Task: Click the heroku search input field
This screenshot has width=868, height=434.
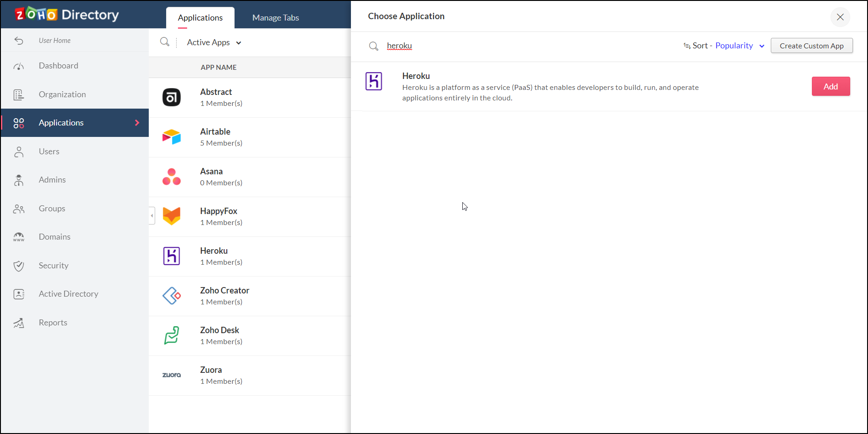Action: (399, 46)
